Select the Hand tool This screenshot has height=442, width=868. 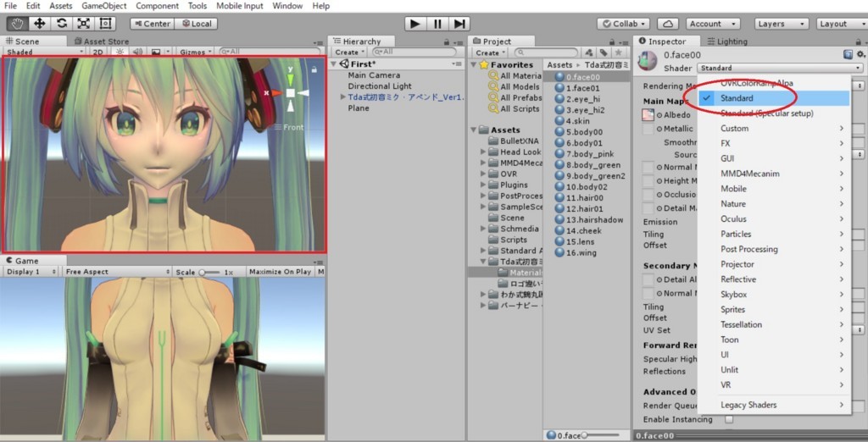point(17,24)
